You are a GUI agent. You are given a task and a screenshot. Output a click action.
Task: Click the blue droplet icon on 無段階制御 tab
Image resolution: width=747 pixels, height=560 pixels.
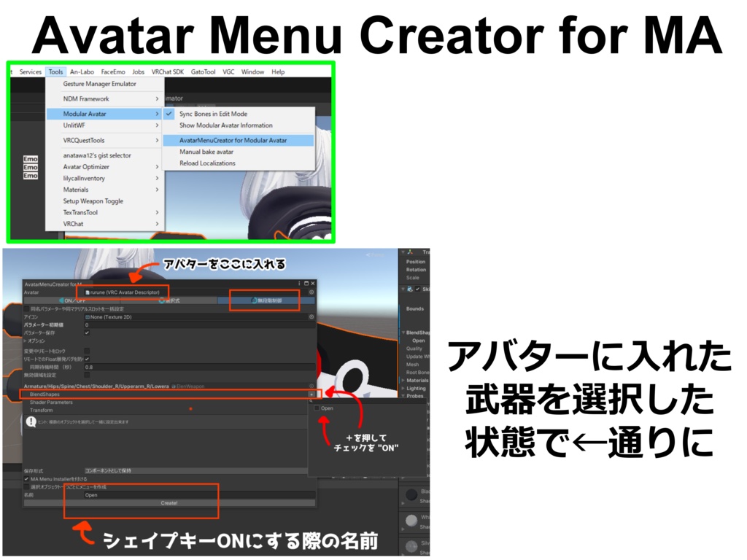tap(253, 299)
